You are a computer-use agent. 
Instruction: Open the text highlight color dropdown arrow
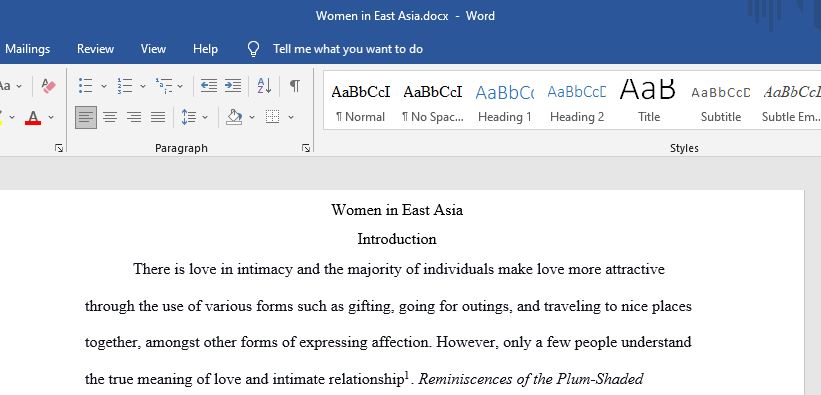tap(12, 117)
